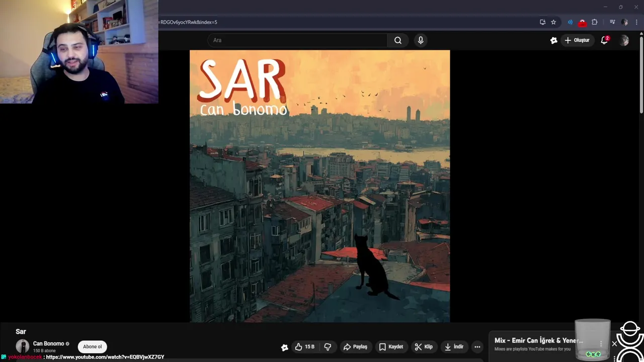This screenshot has width=644, height=362.
Task: Open the YouTube account avatar menu
Action: click(x=624, y=40)
